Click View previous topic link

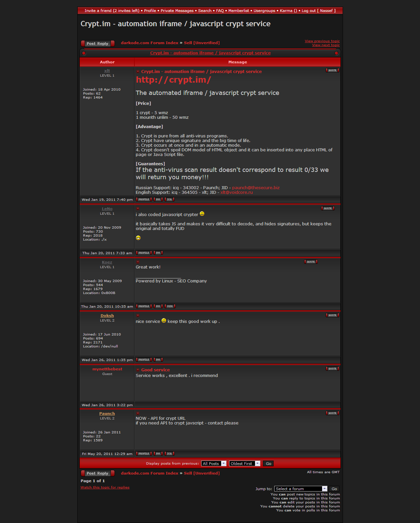(322, 41)
